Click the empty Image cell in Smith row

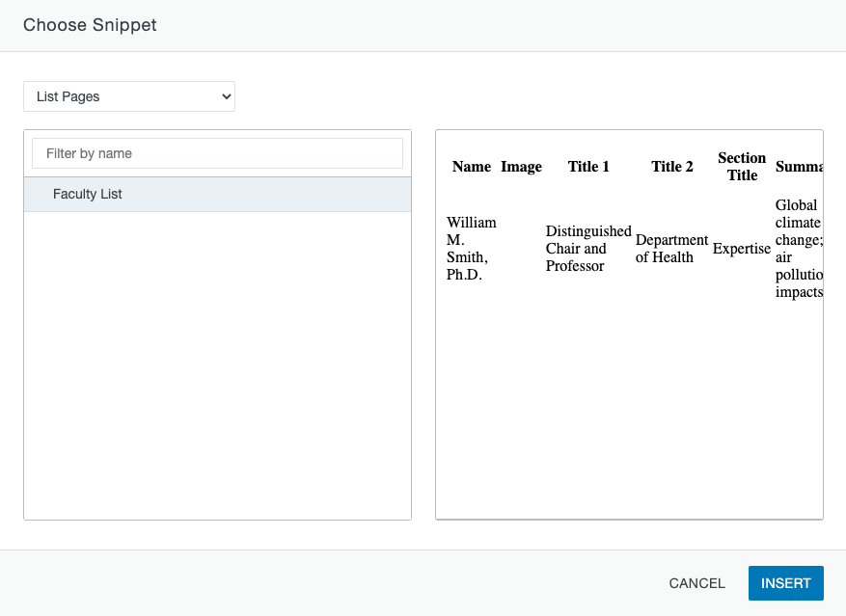click(x=521, y=249)
